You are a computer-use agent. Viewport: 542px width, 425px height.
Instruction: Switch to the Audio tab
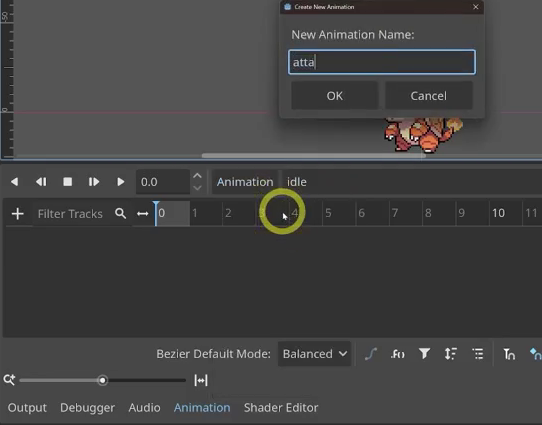(x=144, y=408)
